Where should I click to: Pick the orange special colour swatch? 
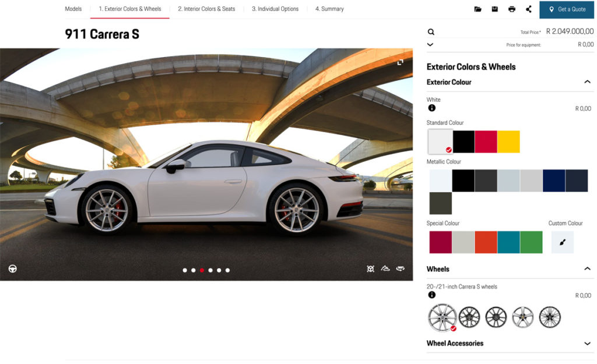click(486, 242)
